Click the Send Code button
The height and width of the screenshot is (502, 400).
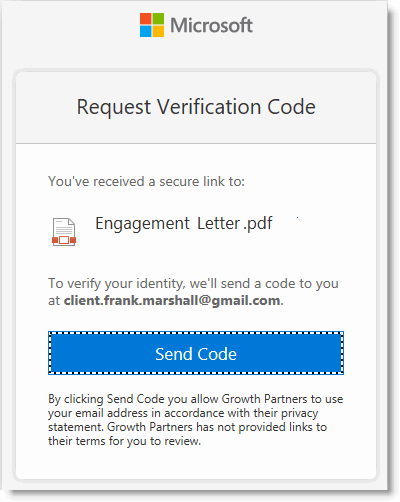(x=196, y=353)
